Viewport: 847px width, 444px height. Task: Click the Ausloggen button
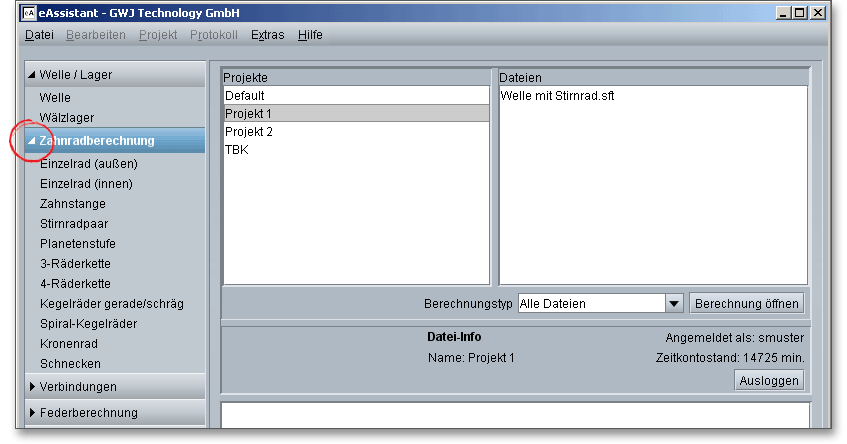769,380
